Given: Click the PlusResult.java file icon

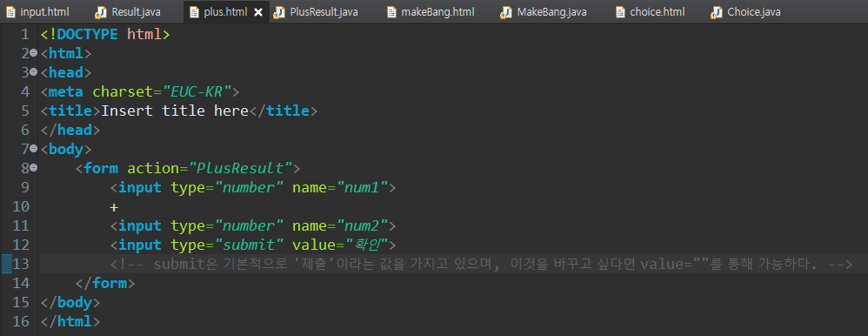Looking at the screenshot, I should (x=279, y=11).
